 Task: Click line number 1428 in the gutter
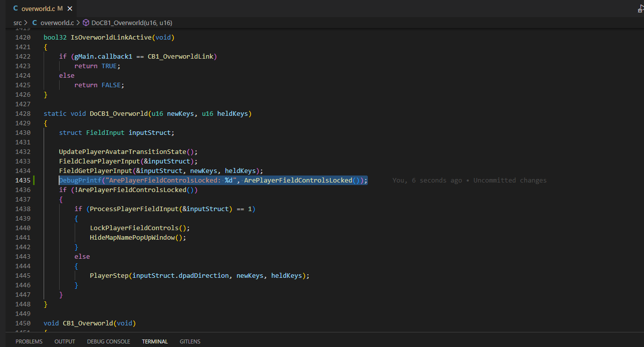click(x=23, y=114)
